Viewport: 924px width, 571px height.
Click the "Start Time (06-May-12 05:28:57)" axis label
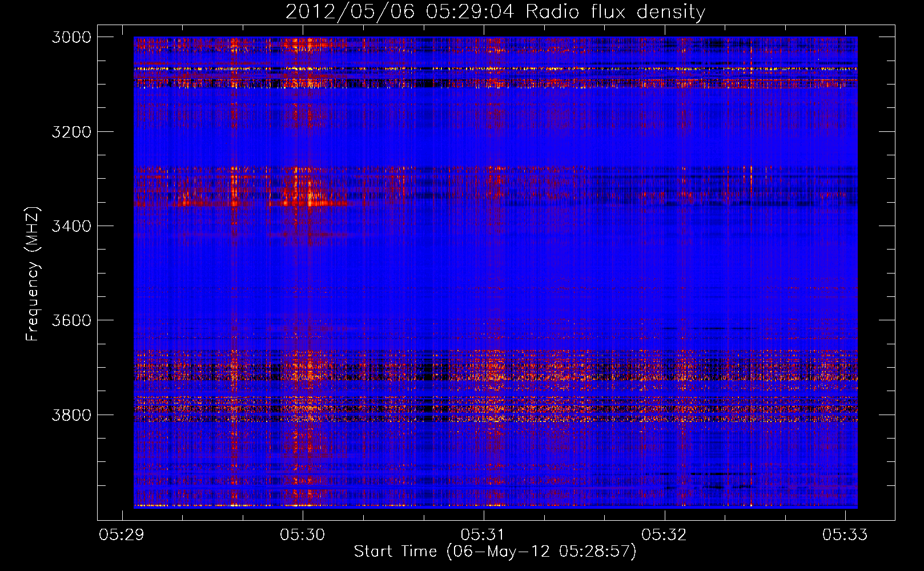pos(495,552)
